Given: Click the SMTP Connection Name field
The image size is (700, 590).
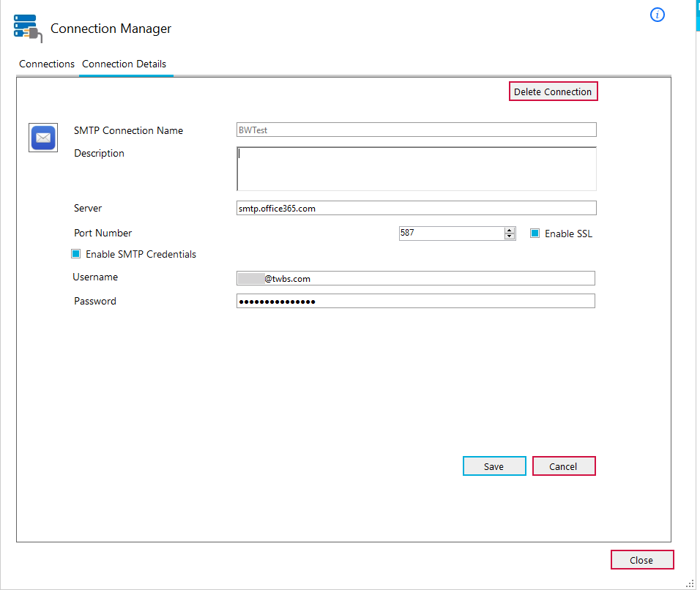Looking at the screenshot, I should (x=416, y=130).
